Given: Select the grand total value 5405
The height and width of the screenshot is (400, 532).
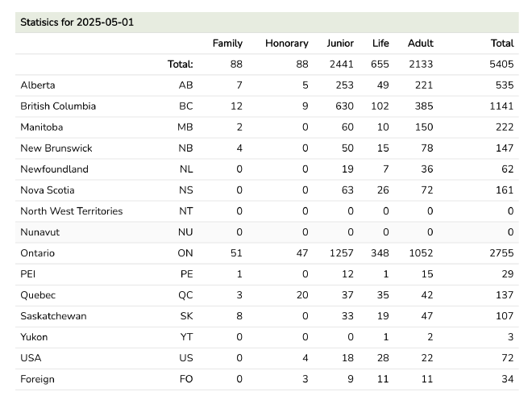Looking at the screenshot, I should 501,64.
